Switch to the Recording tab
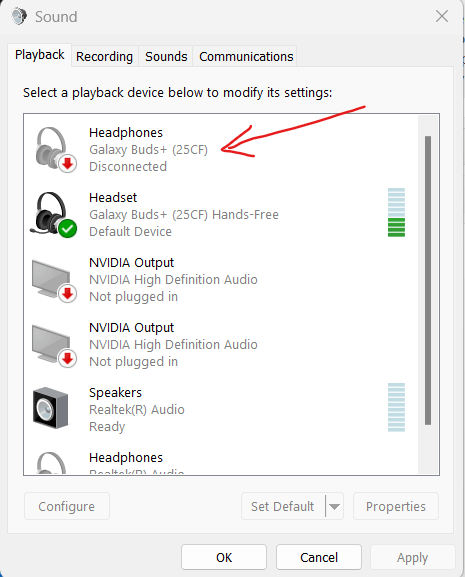 click(104, 56)
